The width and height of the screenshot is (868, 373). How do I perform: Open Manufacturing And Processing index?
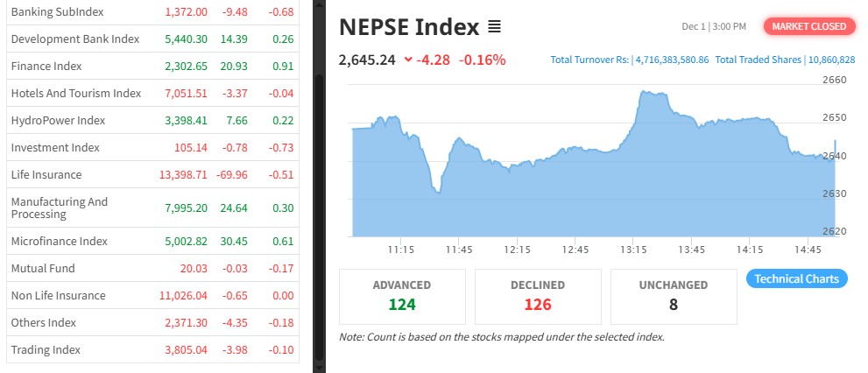[x=60, y=208]
